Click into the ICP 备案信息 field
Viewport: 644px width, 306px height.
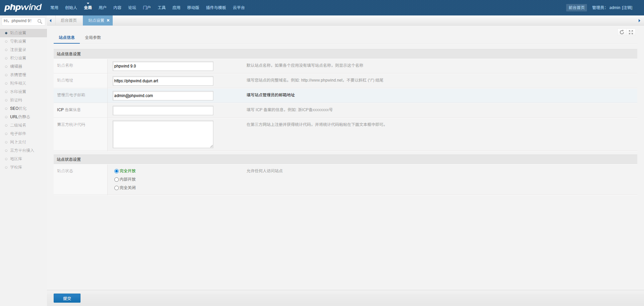point(163,111)
